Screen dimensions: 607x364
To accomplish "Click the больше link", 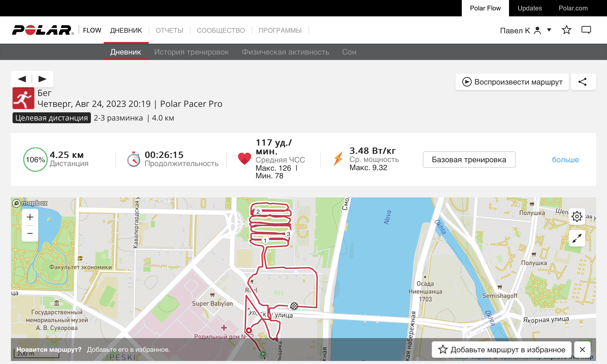I will tap(565, 160).
